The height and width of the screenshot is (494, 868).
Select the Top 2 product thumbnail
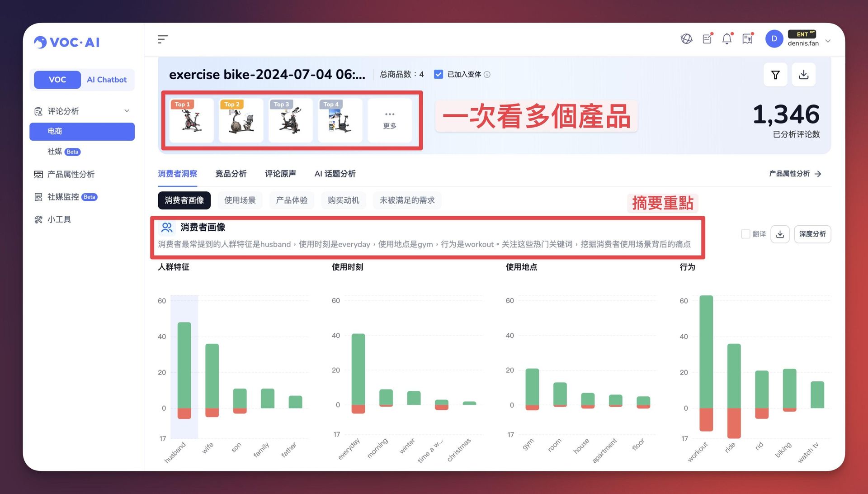click(241, 120)
